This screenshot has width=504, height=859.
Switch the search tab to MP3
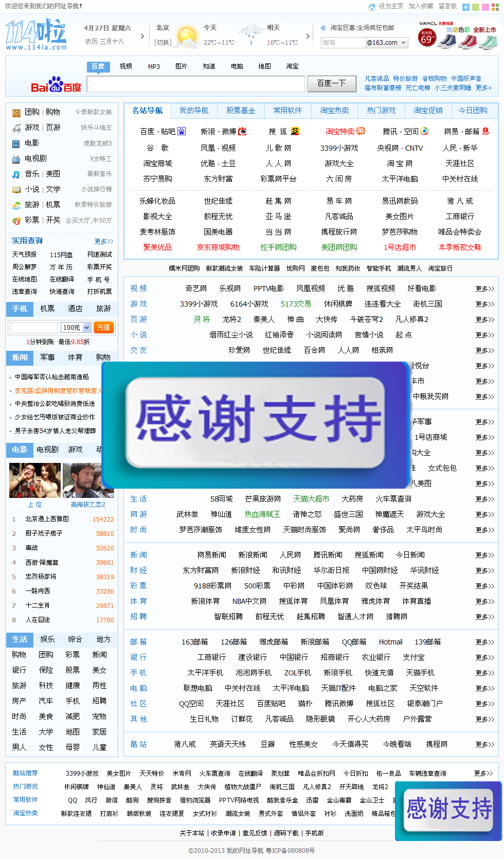(154, 66)
